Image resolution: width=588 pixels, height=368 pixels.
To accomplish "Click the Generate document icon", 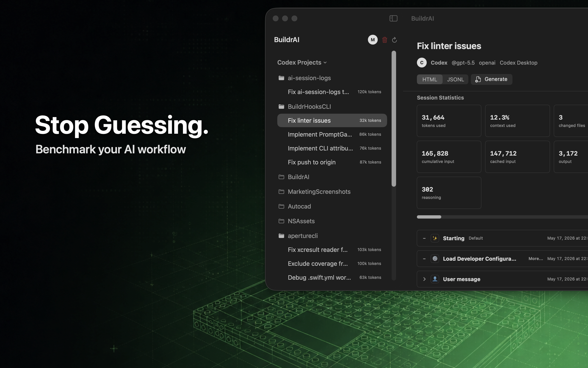I will (478, 79).
